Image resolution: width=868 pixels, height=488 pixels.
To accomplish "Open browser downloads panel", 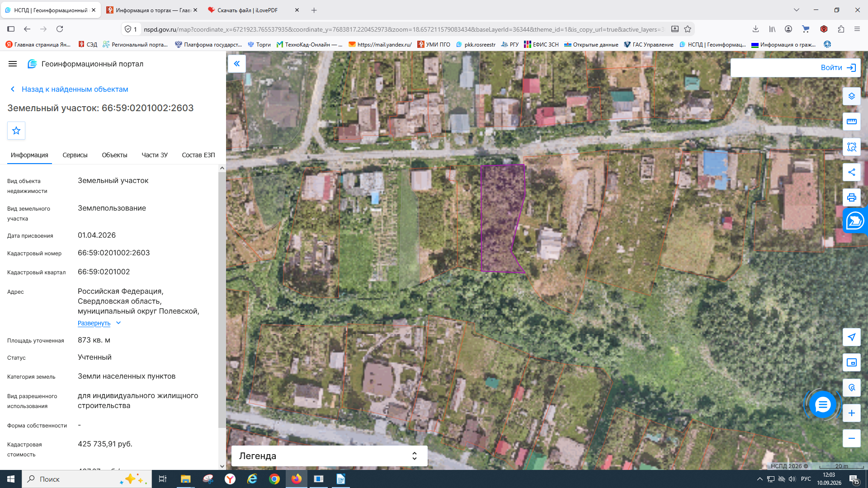I will (x=755, y=29).
